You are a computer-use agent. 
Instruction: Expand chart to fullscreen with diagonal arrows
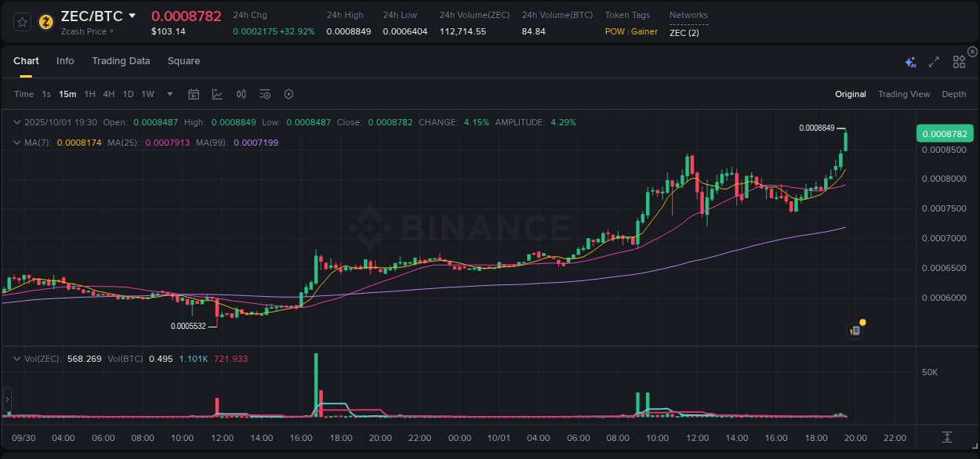point(934,60)
